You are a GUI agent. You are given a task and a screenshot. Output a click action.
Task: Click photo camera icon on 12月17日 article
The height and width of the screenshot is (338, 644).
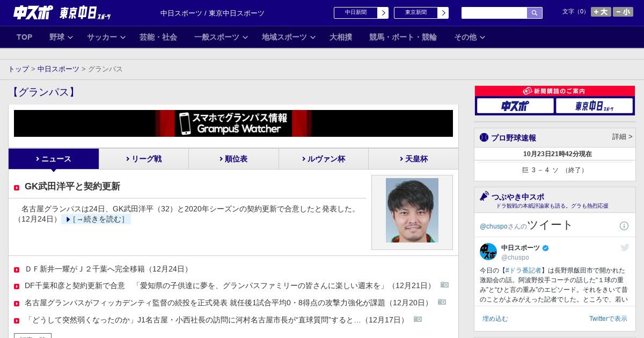[x=418, y=319]
